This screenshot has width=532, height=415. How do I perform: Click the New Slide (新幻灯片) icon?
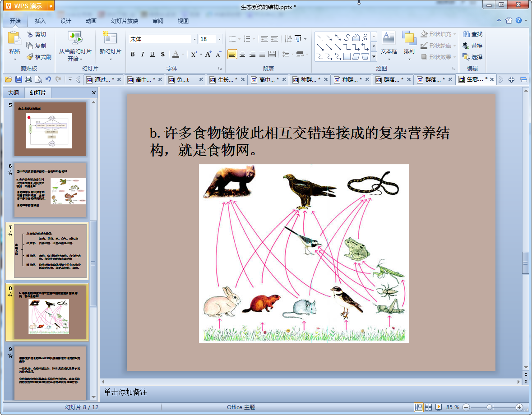pyautogui.click(x=110, y=37)
